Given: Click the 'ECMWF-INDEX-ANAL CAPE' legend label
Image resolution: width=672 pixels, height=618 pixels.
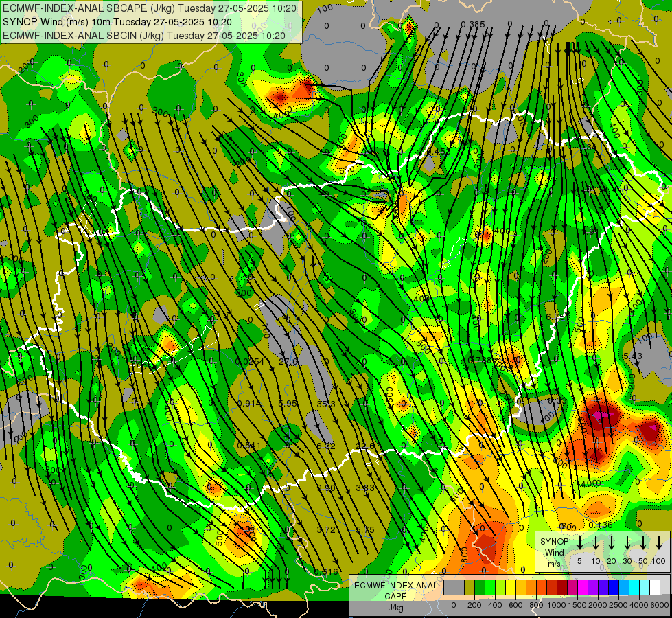Looking at the screenshot, I should (395, 591).
